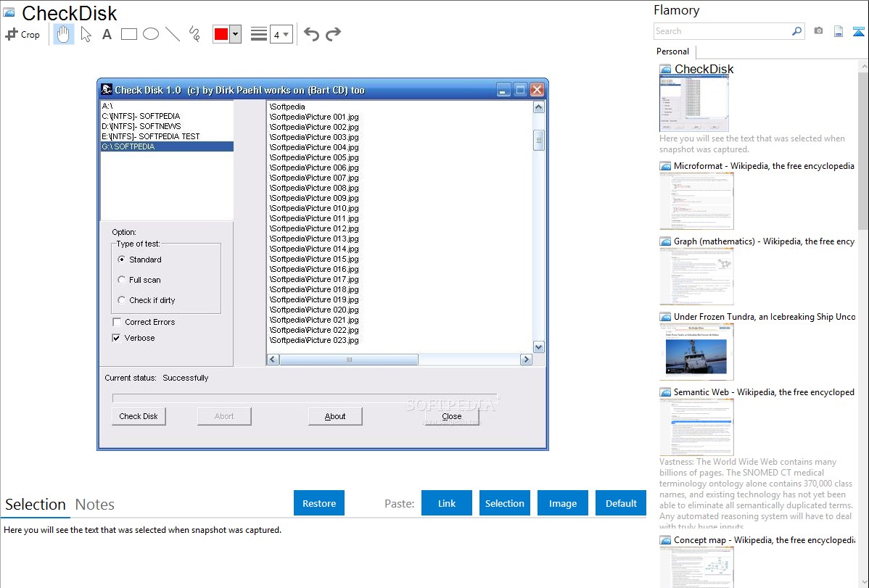Click the Flamory search field
Screen dimensions: 869x588
click(722, 31)
